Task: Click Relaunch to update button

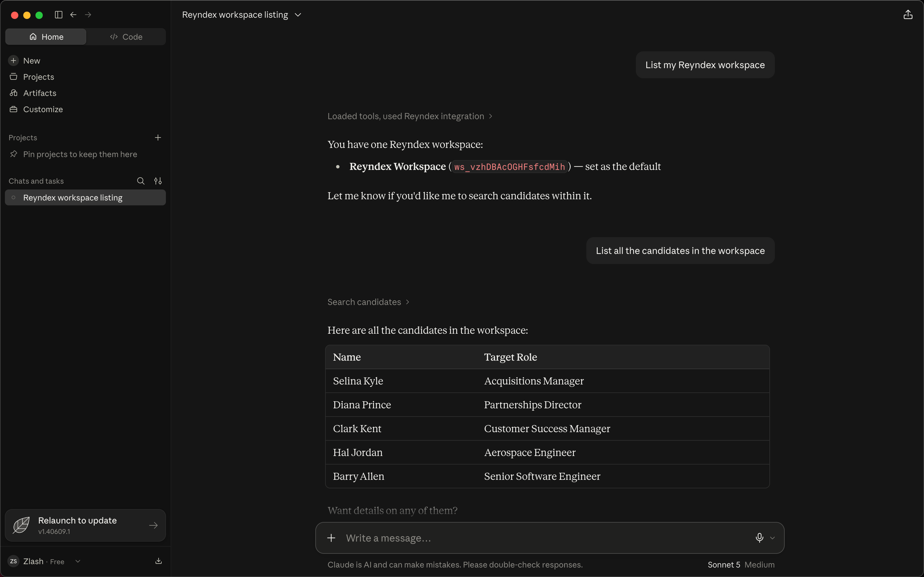Action: [x=86, y=525]
